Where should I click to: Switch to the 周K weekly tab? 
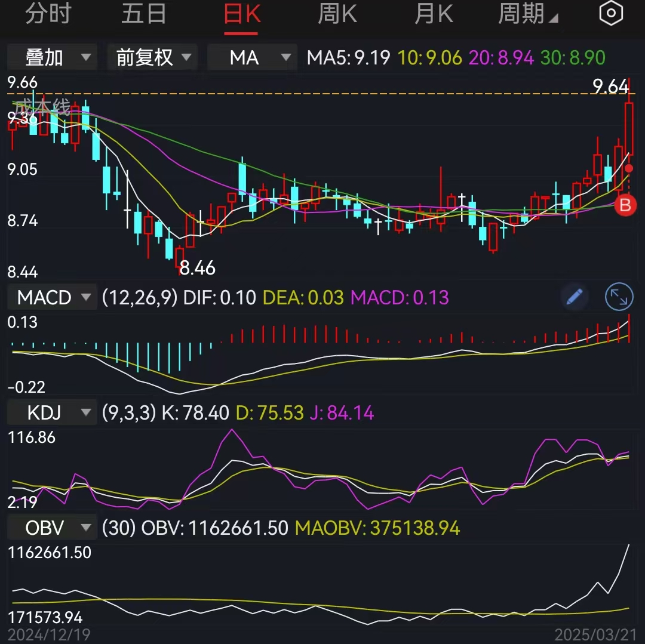(x=337, y=13)
